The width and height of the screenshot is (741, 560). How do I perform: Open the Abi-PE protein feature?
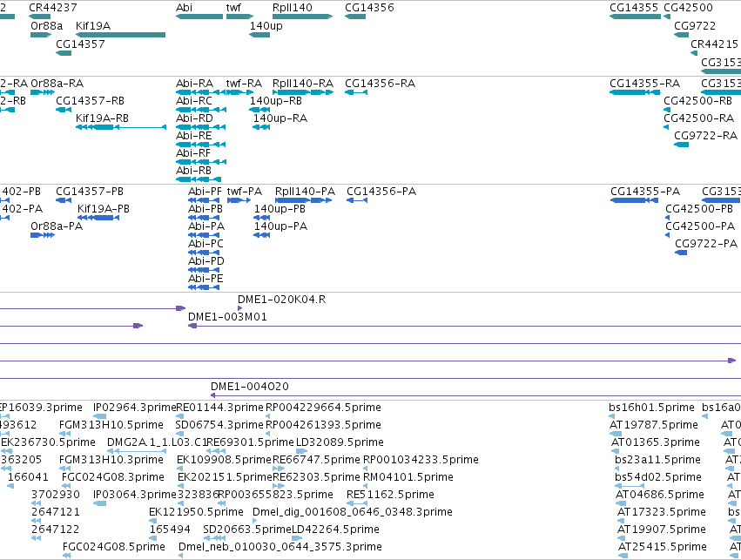point(204,287)
